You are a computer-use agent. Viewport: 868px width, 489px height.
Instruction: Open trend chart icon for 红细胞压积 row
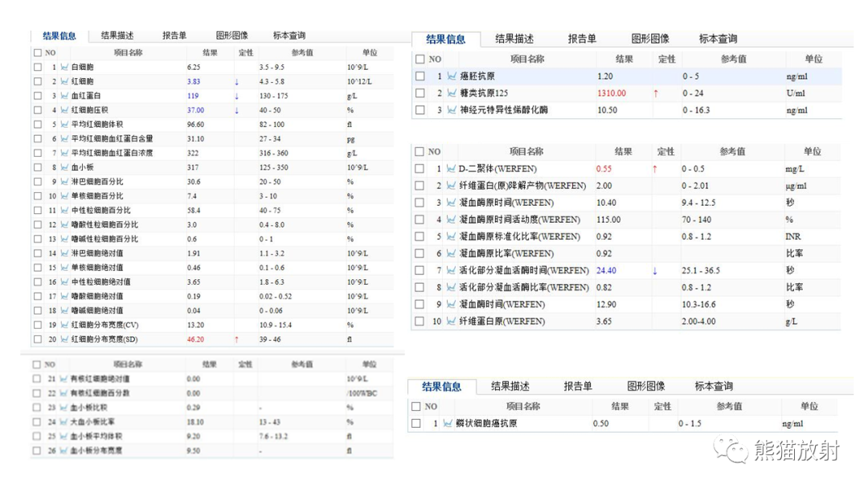(64, 110)
